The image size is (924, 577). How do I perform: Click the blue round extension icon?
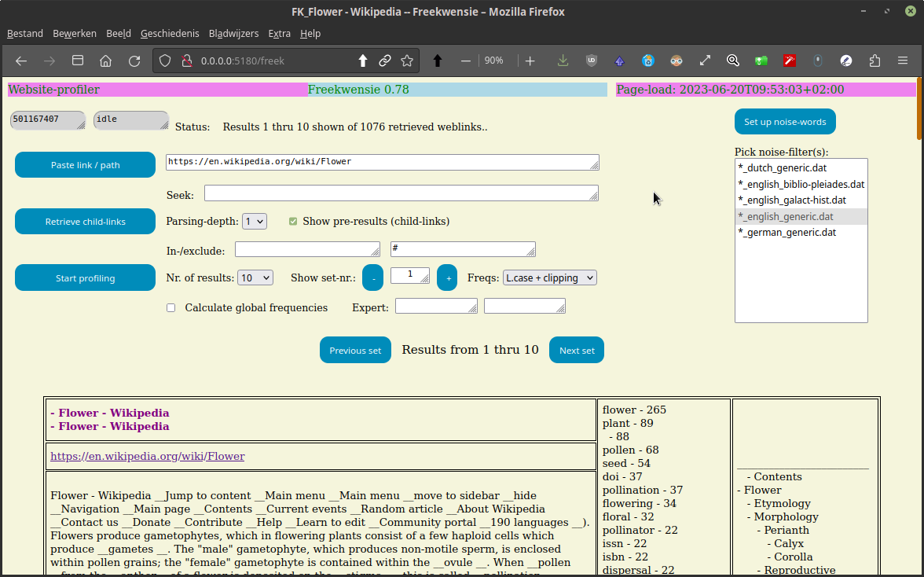[x=648, y=61]
